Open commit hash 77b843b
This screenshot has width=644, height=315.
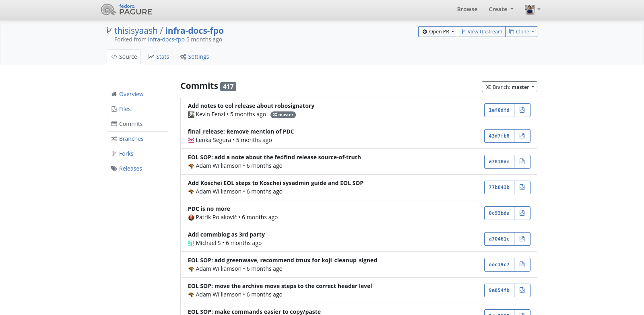pos(499,187)
